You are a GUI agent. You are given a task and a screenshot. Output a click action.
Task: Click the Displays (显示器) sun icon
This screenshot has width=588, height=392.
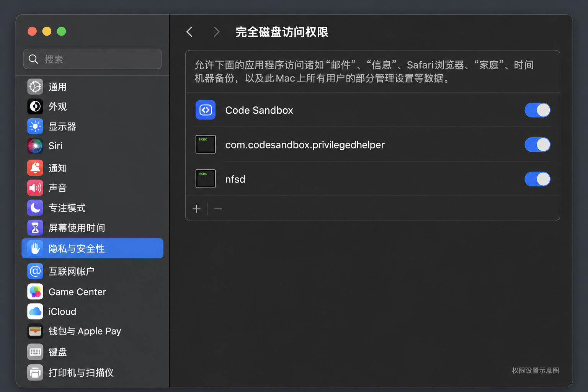point(35,126)
